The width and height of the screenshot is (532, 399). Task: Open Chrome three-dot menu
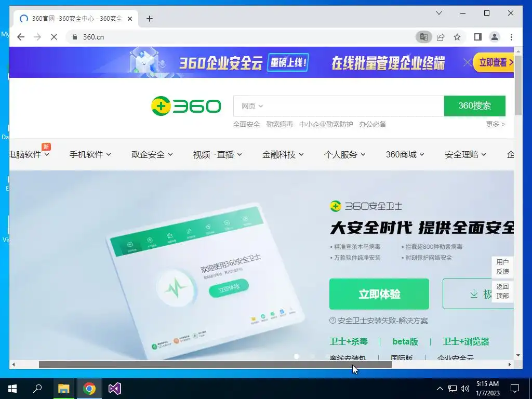tap(511, 37)
